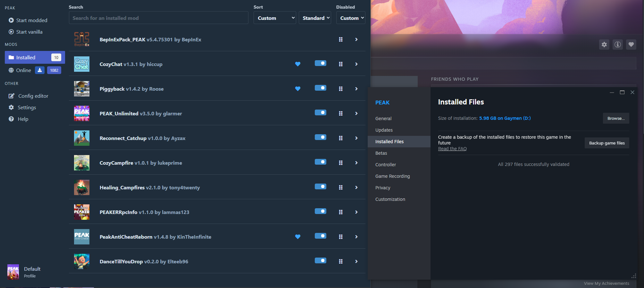Click Backup game files button
This screenshot has width=644, height=288.
[x=607, y=143]
